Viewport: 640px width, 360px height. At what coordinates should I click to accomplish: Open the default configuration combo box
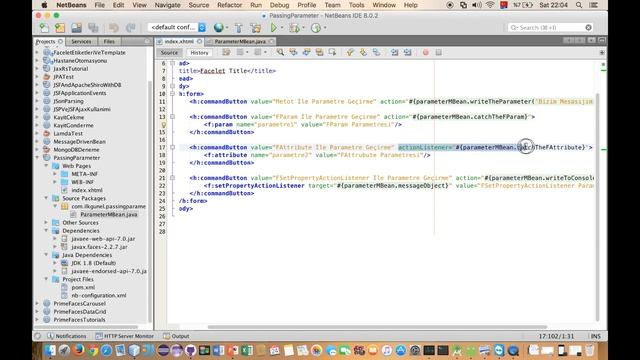click(x=177, y=27)
